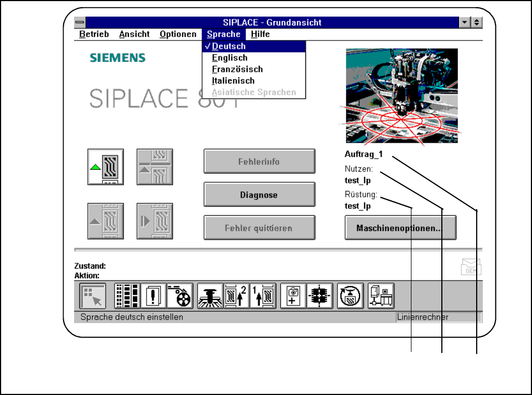Click the Aktion: status label

click(x=87, y=276)
